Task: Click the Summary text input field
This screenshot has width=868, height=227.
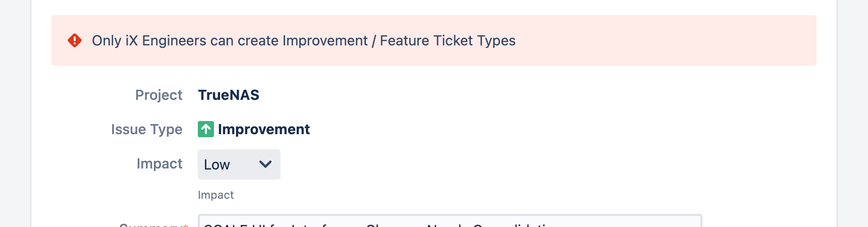Action: 450,221
